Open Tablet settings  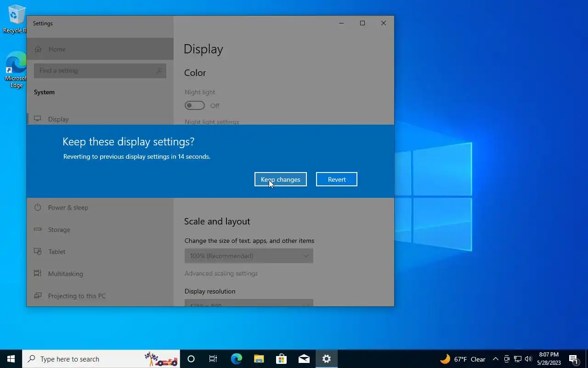100,252
